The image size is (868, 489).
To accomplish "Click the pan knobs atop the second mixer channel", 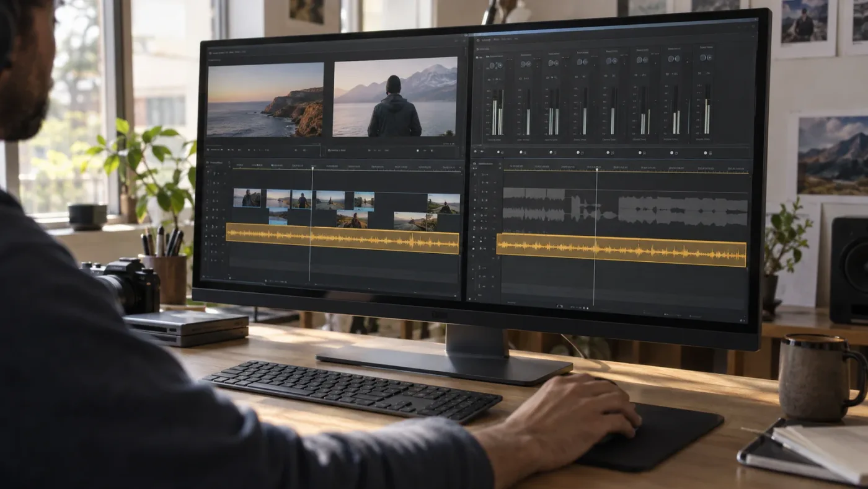I will coord(526,64).
